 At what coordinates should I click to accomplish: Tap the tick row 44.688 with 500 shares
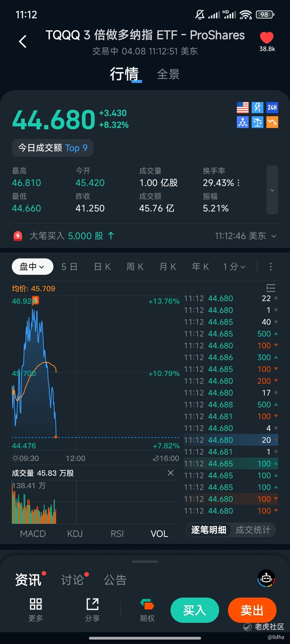click(x=231, y=405)
